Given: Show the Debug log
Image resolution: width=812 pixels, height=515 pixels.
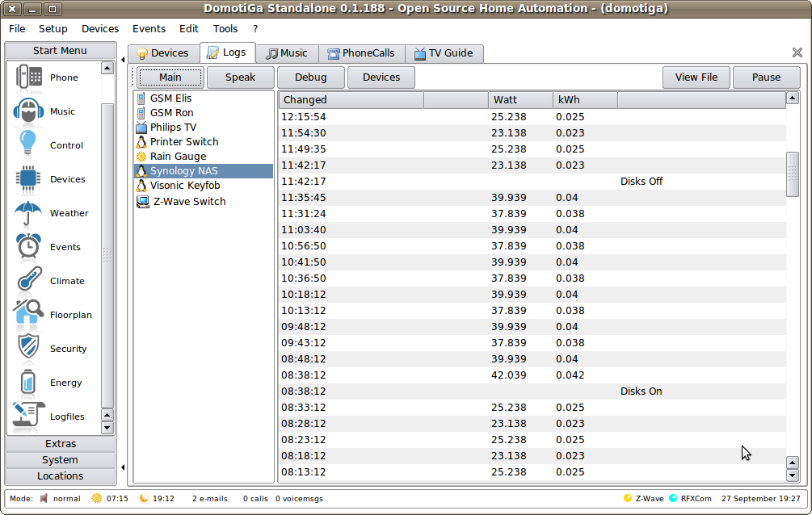Looking at the screenshot, I should (x=311, y=77).
